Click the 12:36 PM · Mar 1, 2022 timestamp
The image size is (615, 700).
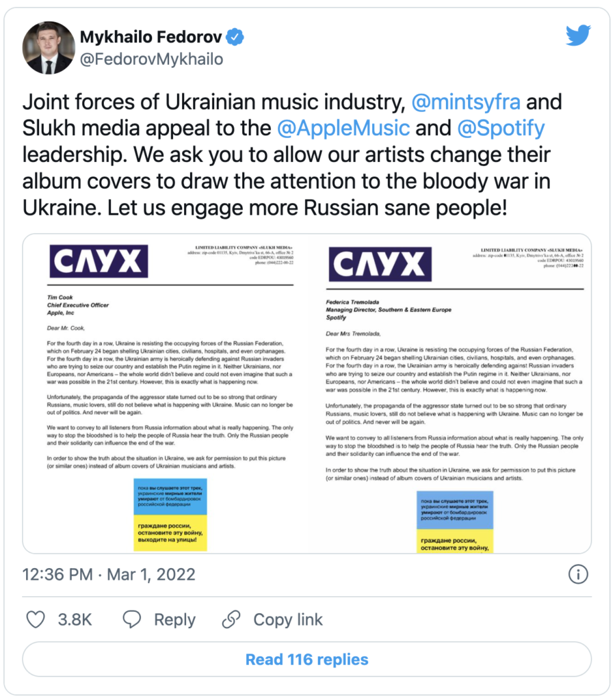(x=109, y=574)
